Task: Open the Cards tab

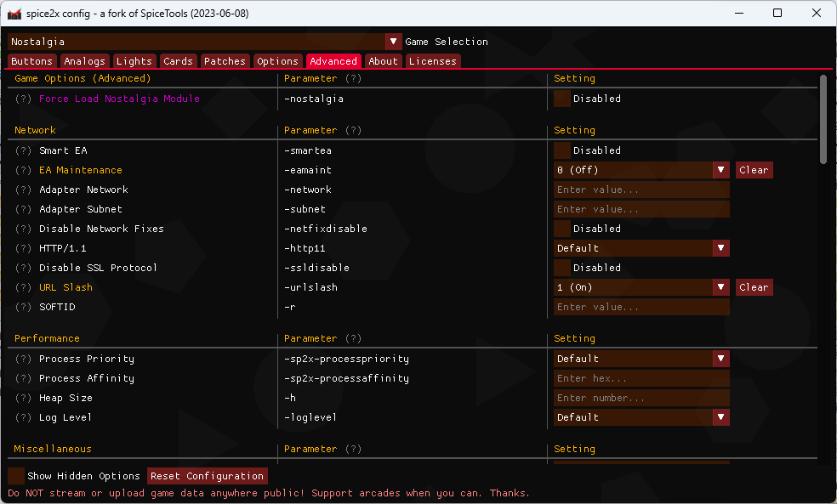Action: 178,60
